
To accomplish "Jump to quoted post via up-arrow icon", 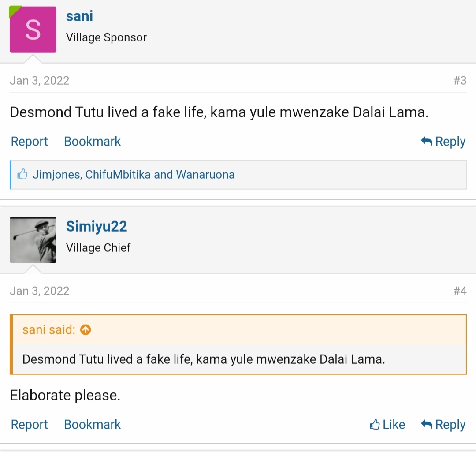I will point(86,330).
